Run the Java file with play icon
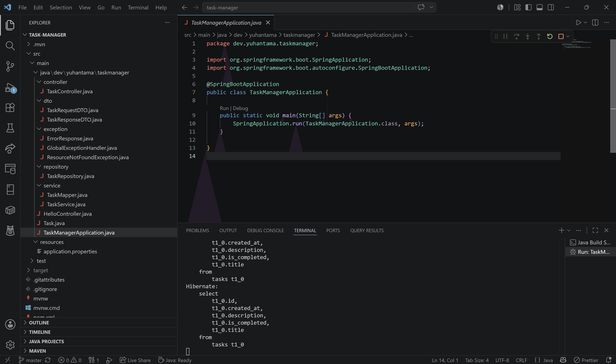The image size is (616, 364). [579, 22]
